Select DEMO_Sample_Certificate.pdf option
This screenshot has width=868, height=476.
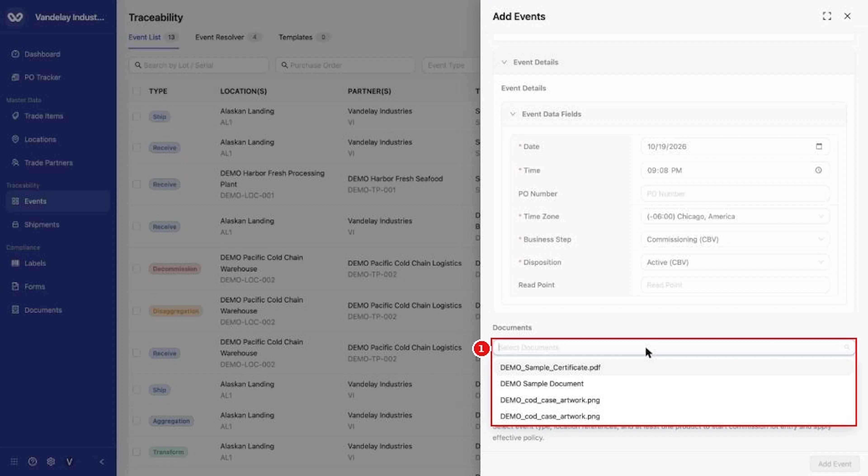coord(674,367)
